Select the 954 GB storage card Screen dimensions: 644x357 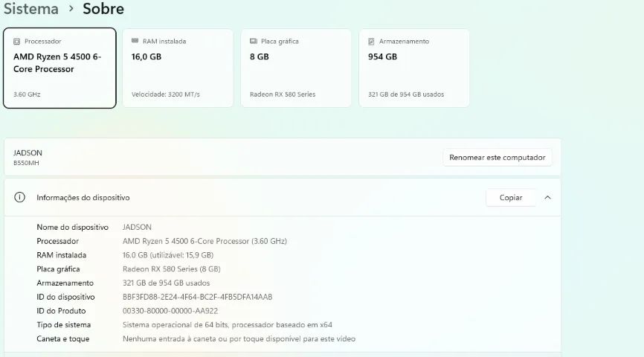pyautogui.click(x=414, y=68)
